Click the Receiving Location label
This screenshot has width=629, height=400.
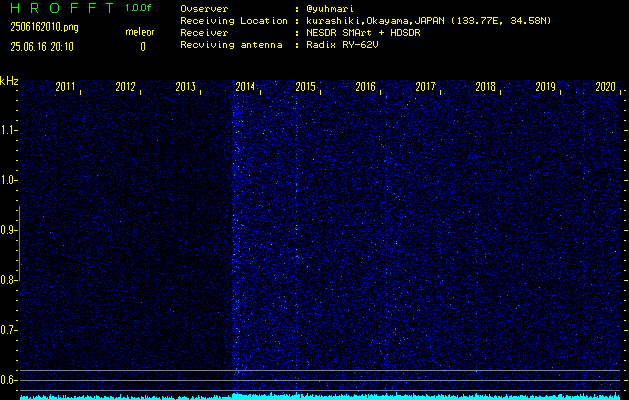(x=234, y=21)
